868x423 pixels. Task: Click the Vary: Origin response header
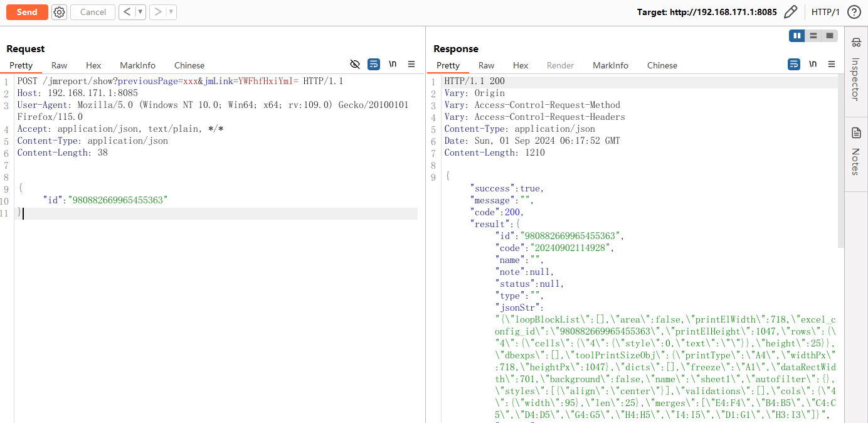click(x=474, y=93)
